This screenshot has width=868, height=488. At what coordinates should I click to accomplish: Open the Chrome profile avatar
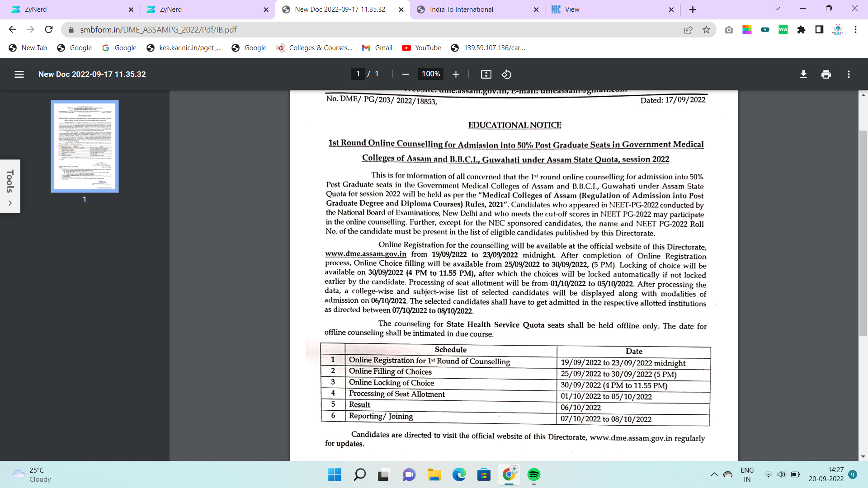(837, 29)
